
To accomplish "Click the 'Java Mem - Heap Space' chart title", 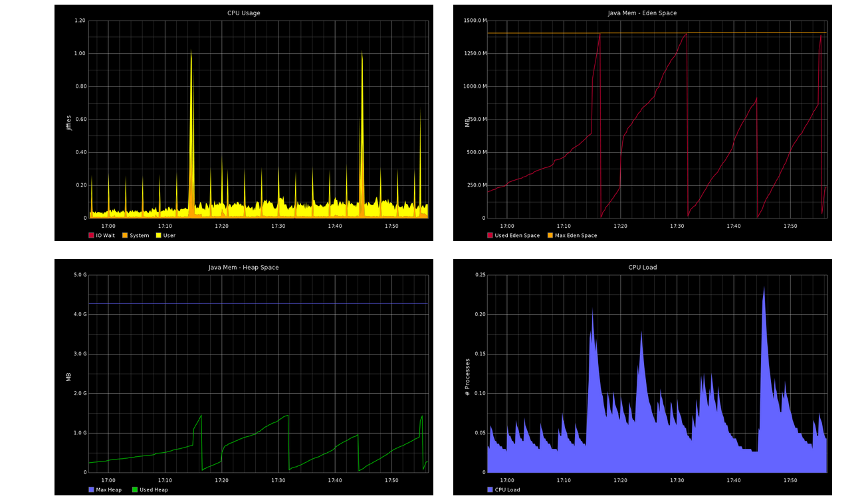I will coord(244,267).
